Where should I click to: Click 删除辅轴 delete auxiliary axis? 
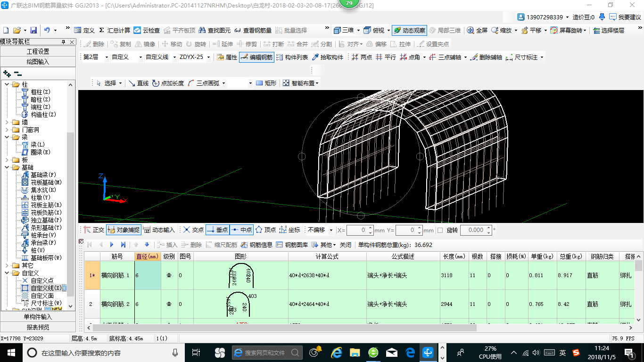coord(486,57)
